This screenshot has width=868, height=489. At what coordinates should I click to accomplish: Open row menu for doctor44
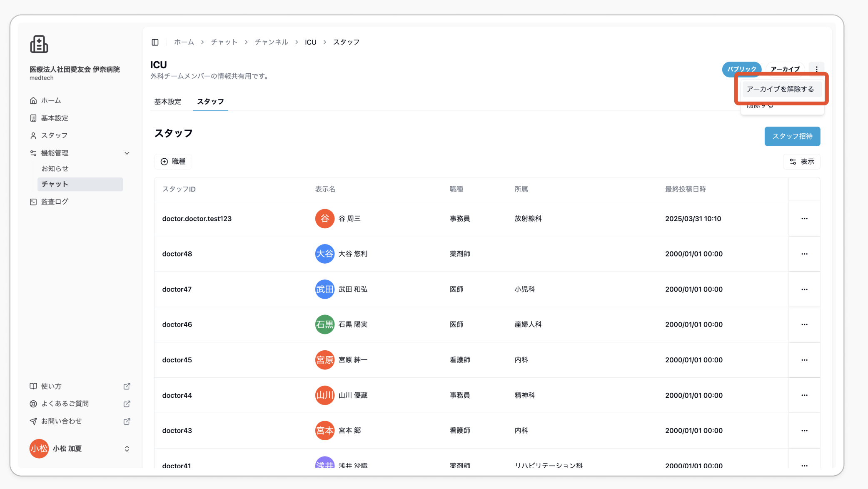[804, 395]
